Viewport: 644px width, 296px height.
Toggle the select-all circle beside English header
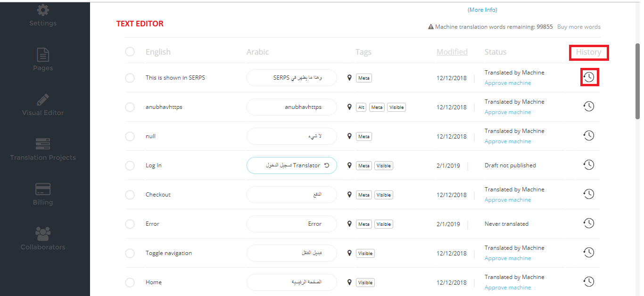click(130, 52)
